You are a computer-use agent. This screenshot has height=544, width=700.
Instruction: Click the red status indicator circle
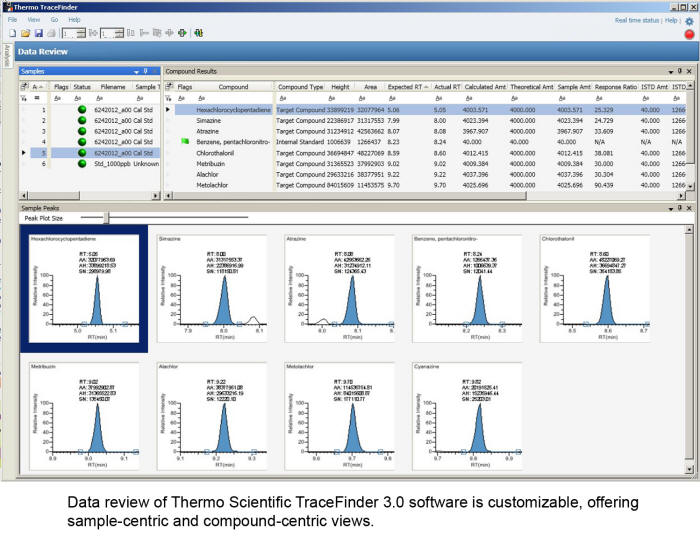point(689,34)
